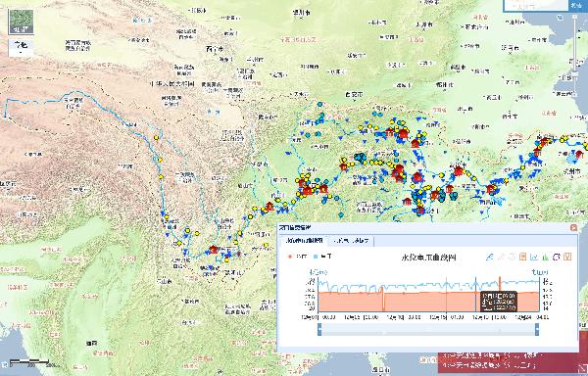Toggle the orange series in chart legend

click(x=298, y=257)
